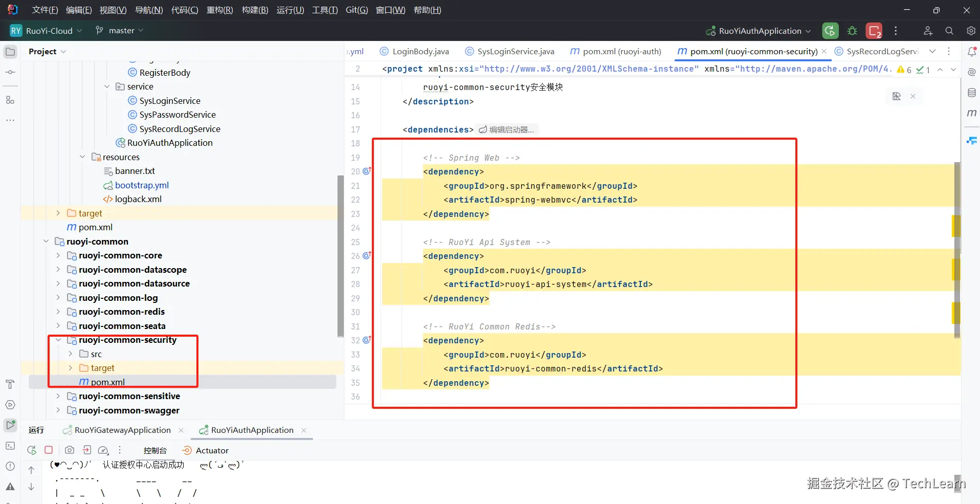Show hidden editor tabs dropdown
The image size is (980, 504).
pos(932,51)
